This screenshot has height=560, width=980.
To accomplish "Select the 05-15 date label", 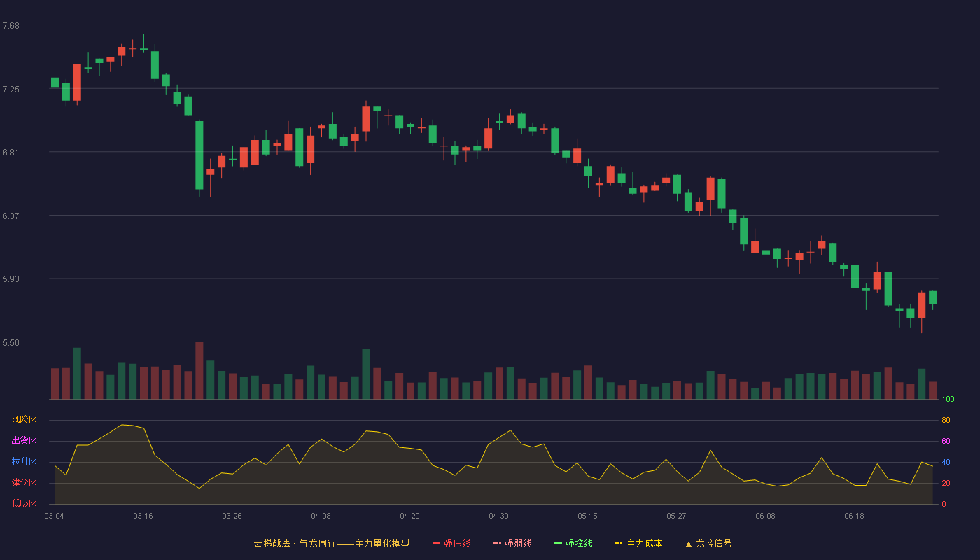I will tap(587, 516).
